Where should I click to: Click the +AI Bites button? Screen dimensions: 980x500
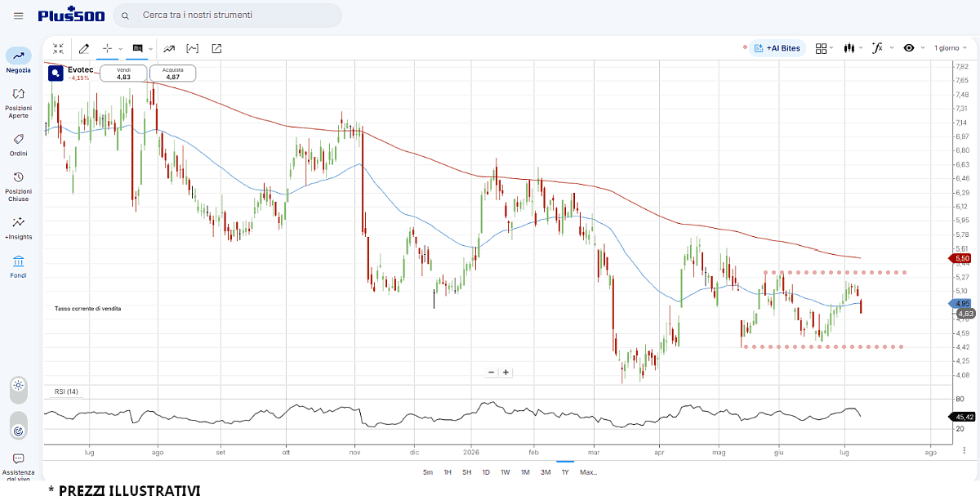pyautogui.click(x=778, y=48)
